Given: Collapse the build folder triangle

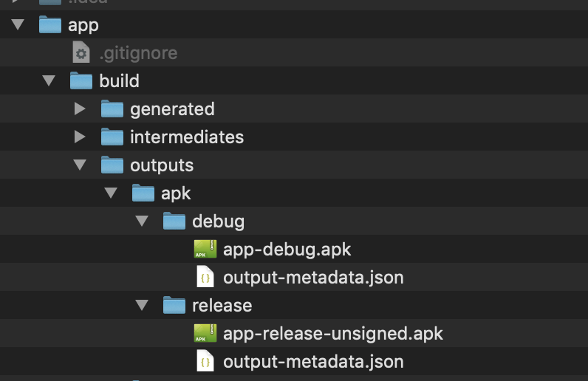Looking at the screenshot, I should click(x=49, y=80).
